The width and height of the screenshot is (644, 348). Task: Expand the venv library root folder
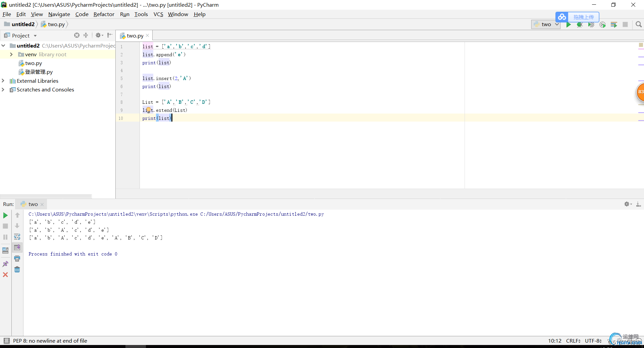point(11,54)
